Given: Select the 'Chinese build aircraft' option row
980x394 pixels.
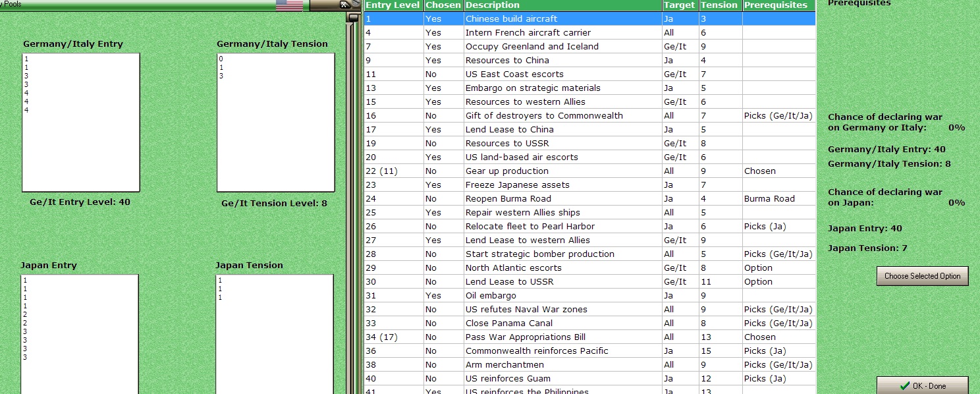Looking at the screenshot, I should point(589,19).
